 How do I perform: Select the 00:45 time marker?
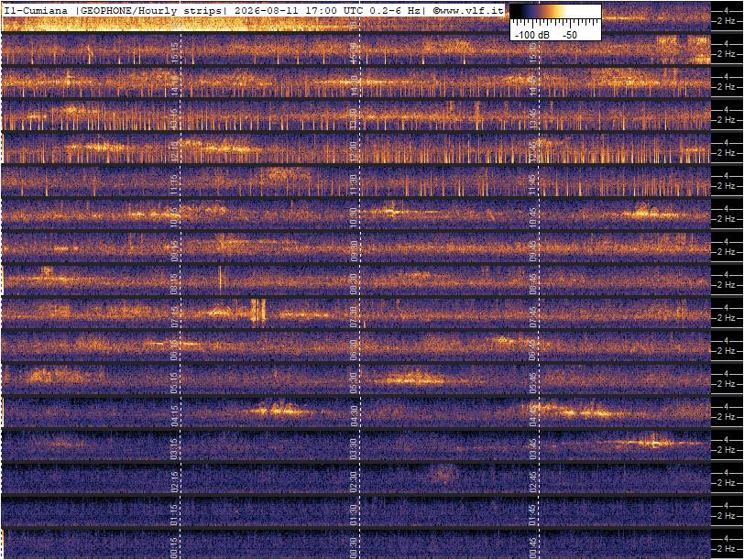click(x=534, y=548)
